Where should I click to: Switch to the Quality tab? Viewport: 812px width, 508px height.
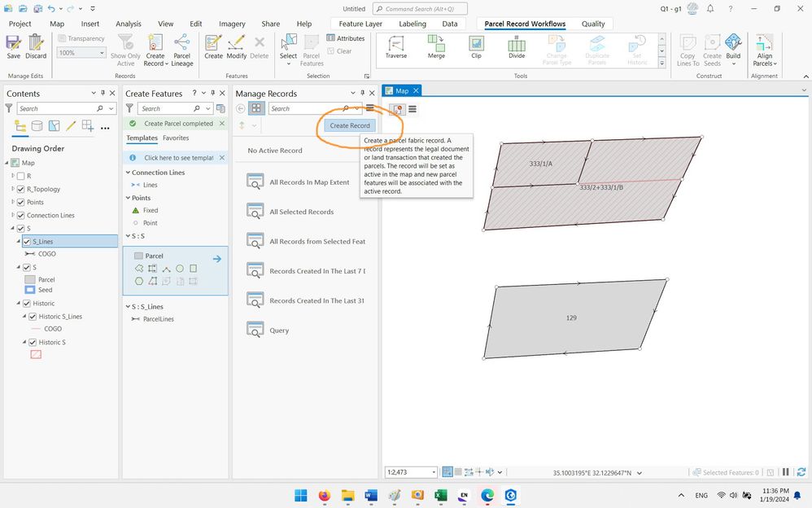pos(593,24)
